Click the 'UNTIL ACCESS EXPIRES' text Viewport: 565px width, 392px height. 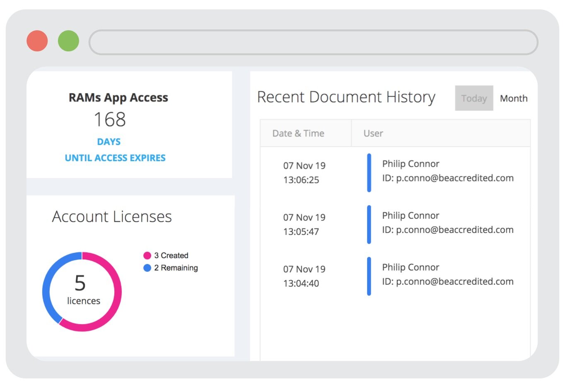[115, 158]
